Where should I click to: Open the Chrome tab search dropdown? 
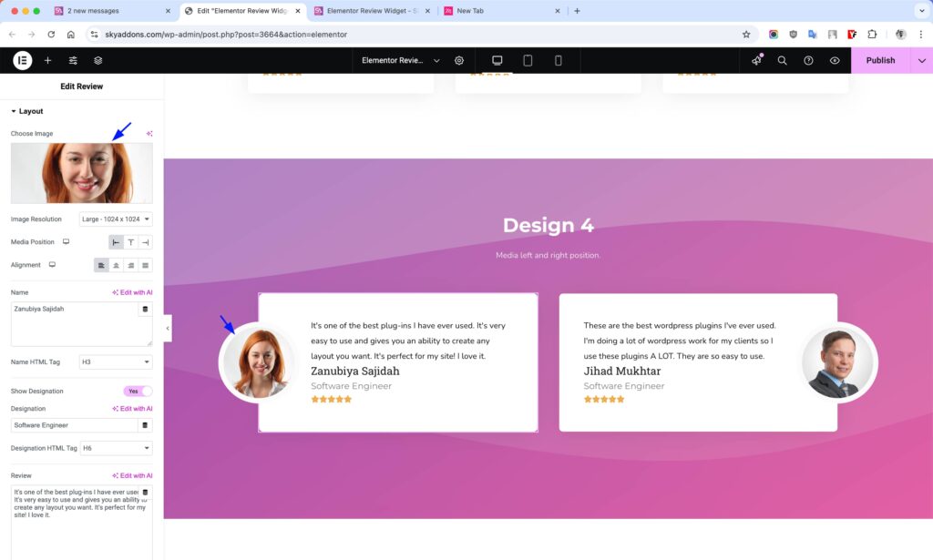tap(922, 11)
